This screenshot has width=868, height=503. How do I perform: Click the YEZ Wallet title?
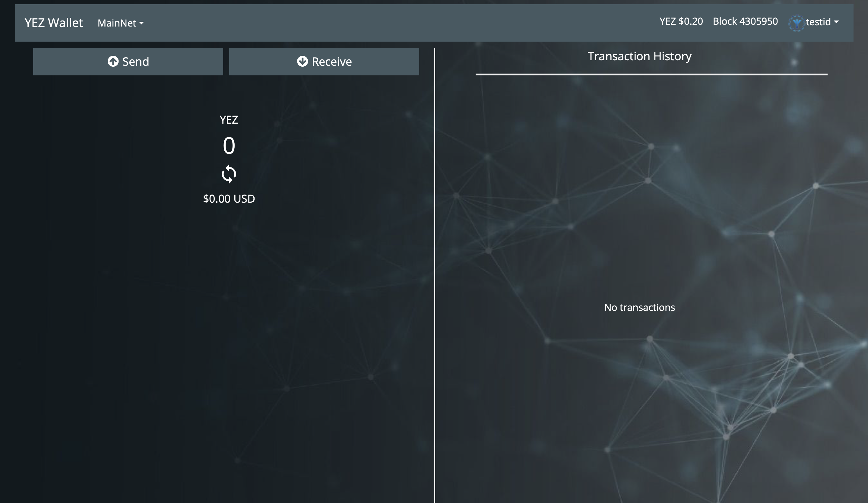coord(53,23)
